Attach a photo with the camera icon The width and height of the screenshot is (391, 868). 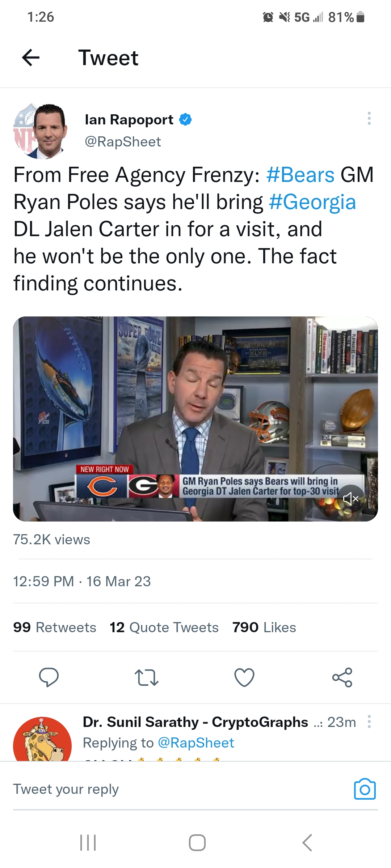coord(365,789)
